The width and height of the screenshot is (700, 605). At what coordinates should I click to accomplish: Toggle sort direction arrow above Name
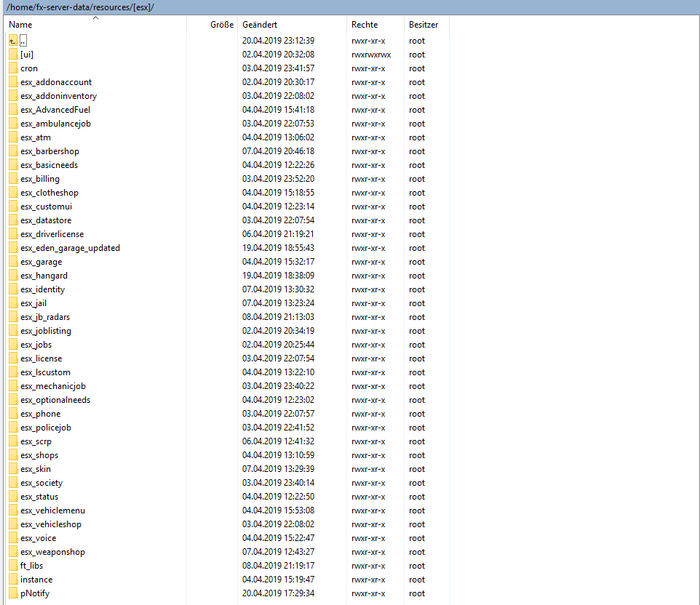(x=95, y=18)
